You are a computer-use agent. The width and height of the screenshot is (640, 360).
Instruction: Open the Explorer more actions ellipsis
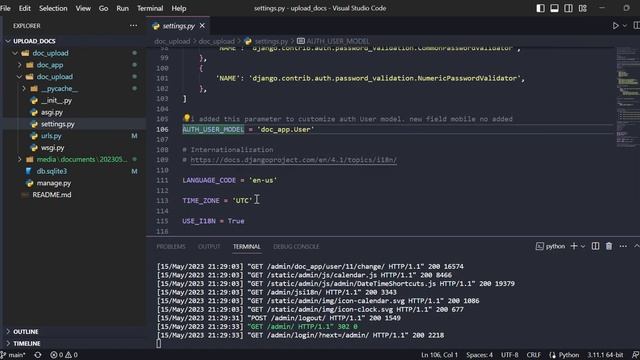[x=133, y=26]
